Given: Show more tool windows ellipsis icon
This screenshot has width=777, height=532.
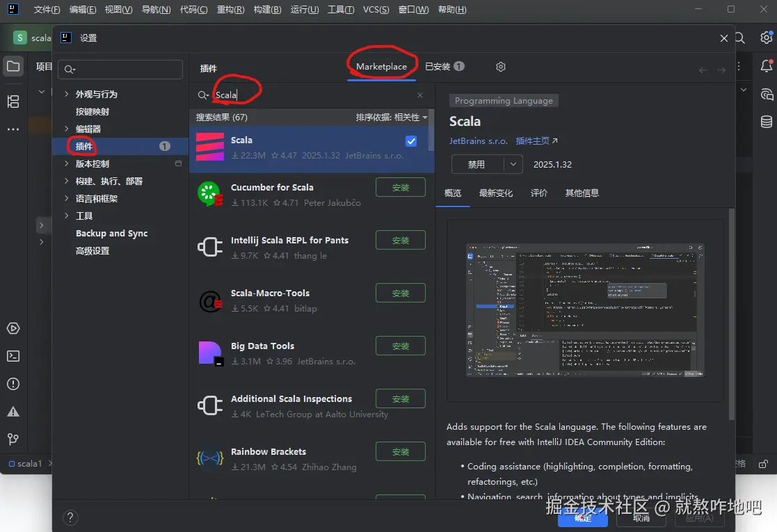Looking at the screenshot, I should tap(13, 129).
